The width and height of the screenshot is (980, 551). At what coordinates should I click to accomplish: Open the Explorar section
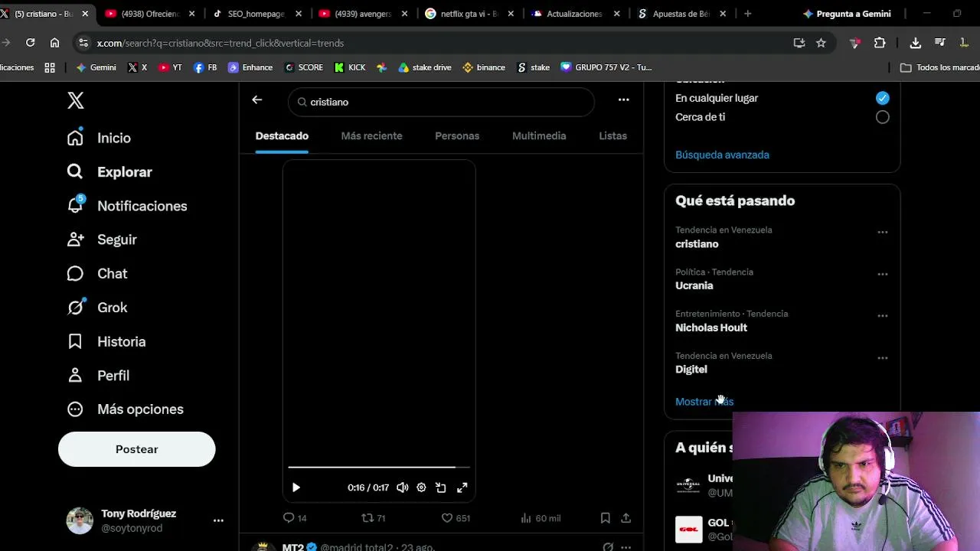(x=109, y=172)
